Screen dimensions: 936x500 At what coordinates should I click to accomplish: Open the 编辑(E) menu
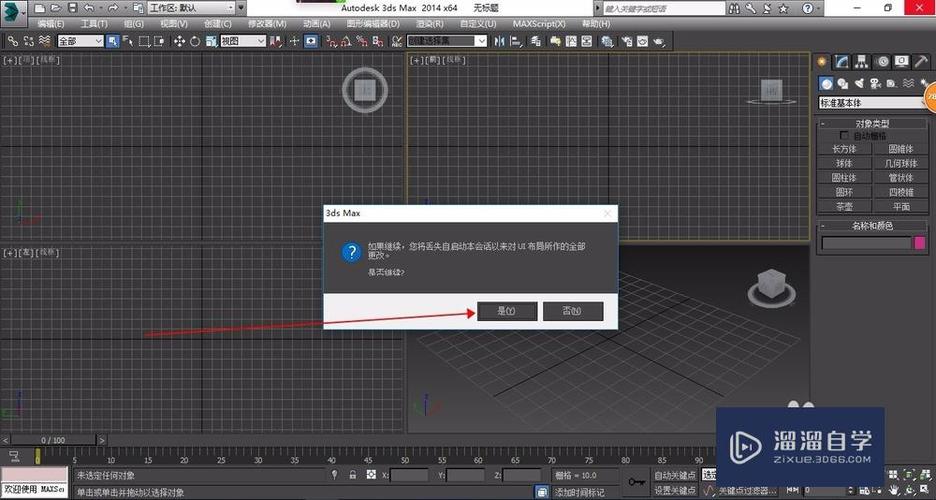click(x=51, y=24)
